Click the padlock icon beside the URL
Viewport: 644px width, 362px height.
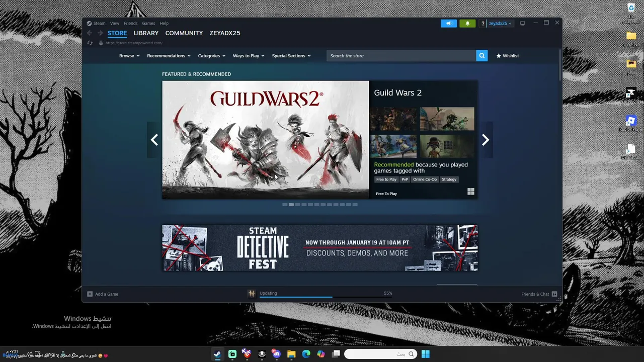click(x=101, y=43)
